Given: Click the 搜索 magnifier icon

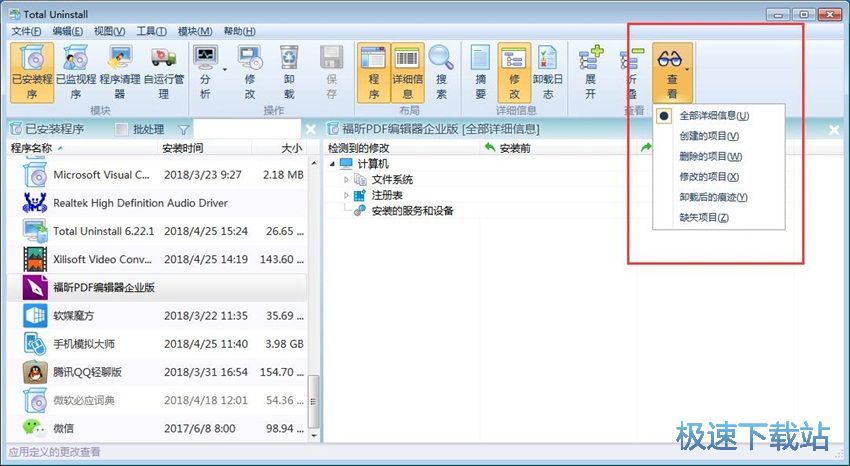Looking at the screenshot, I should point(441,58).
